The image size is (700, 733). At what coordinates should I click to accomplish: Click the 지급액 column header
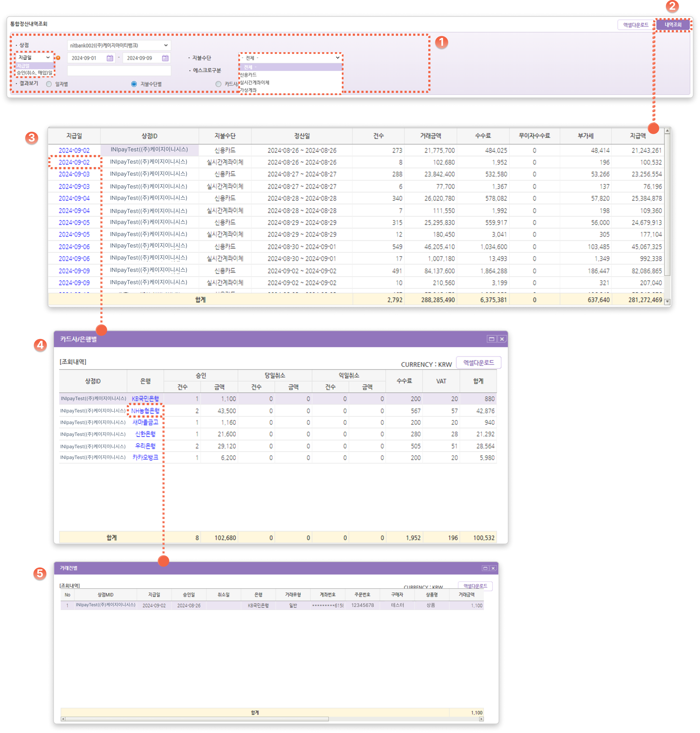(x=638, y=136)
